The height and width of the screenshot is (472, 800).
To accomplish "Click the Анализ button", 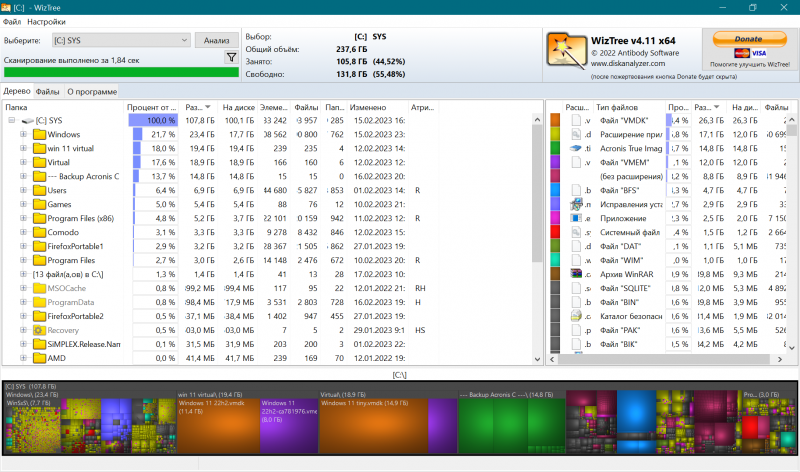I will tap(217, 40).
